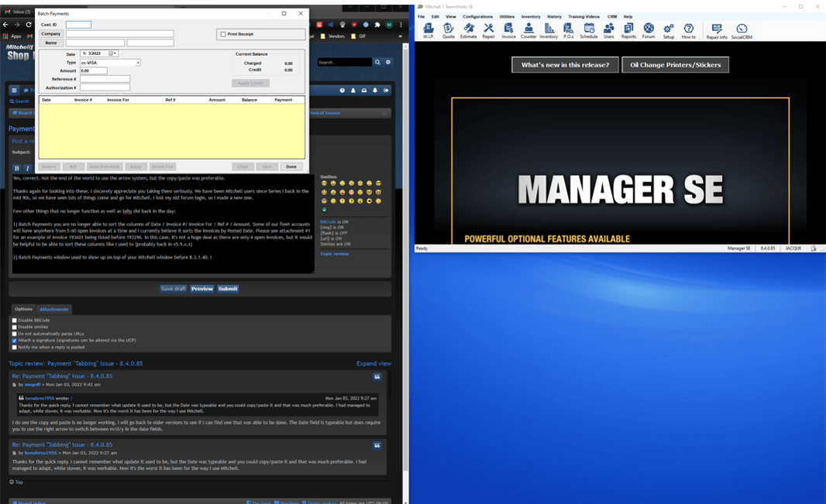Click the Invoice # column header
Image resolution: width=826 pixels, height=504 pixels.
point(83,100)
